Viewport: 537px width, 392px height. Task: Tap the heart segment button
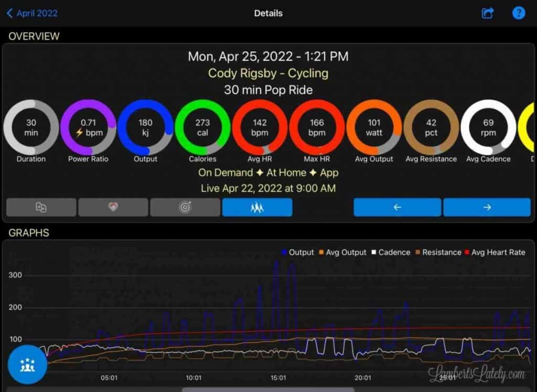113,207
